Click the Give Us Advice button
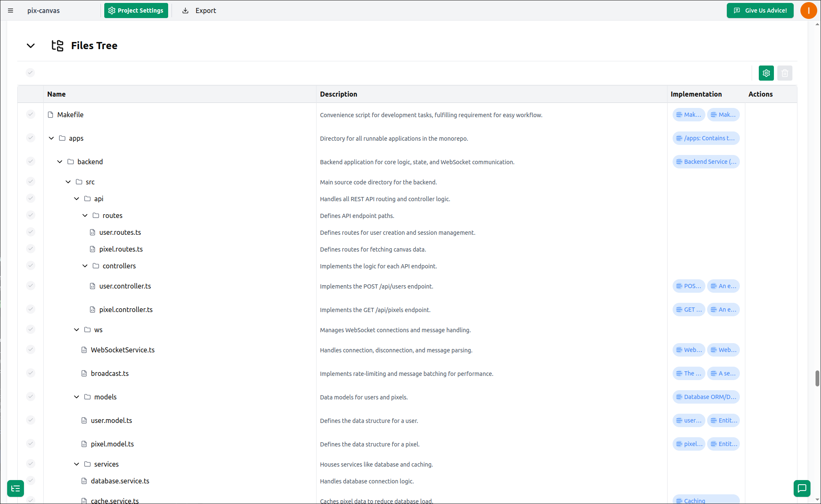Viewport: 821px width, 504px height. coord(760,10)
